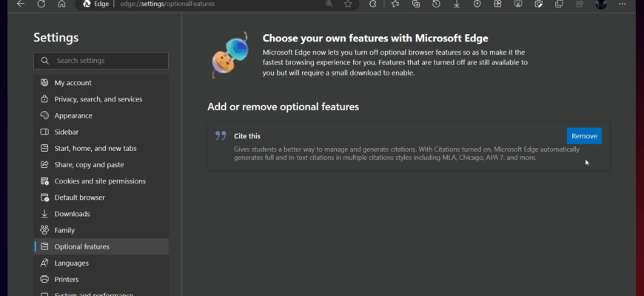Viewport: 644px width, 296px height.
Task: Click the home icon in toolbar
Action: pyautogui.click(x=61, y=4)
